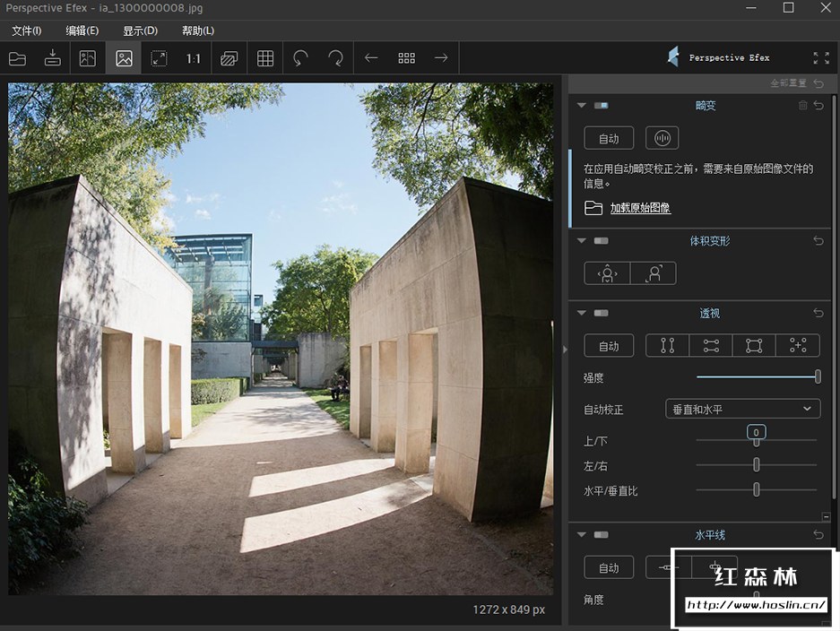840x631 pixels.
Task: Adjust the 强度 intensity slider handle
Action: (818, 376)
